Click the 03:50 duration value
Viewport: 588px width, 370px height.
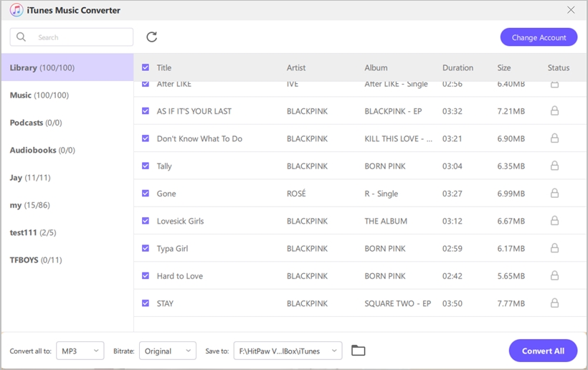[452, 303]
